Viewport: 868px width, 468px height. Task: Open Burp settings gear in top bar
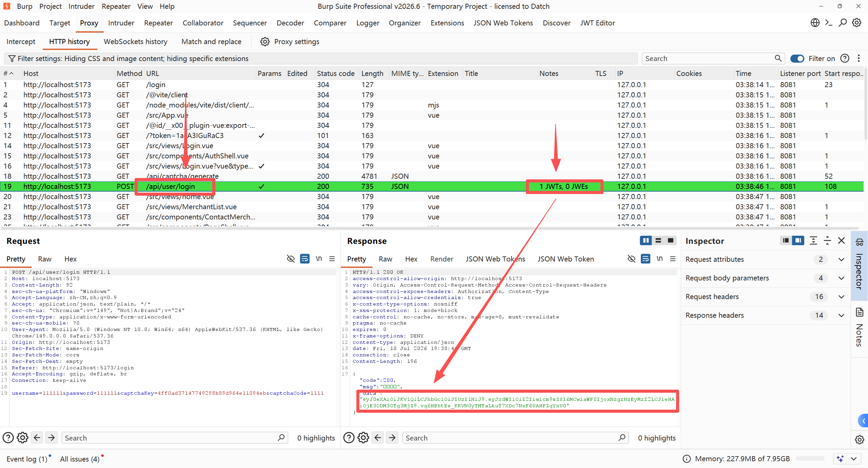(x=857, y=23)
